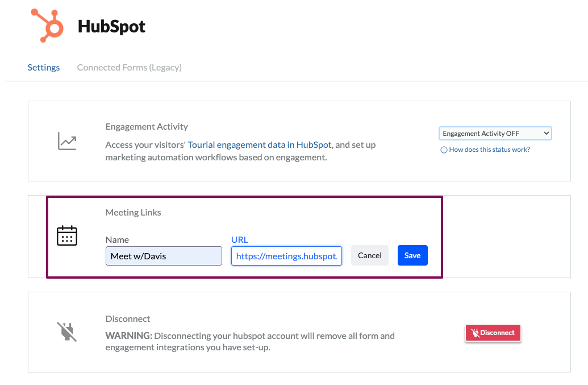Click the calendar icon in Meeting Links
The width and height of the screenshot is (588, 385).
click(67, 235)
